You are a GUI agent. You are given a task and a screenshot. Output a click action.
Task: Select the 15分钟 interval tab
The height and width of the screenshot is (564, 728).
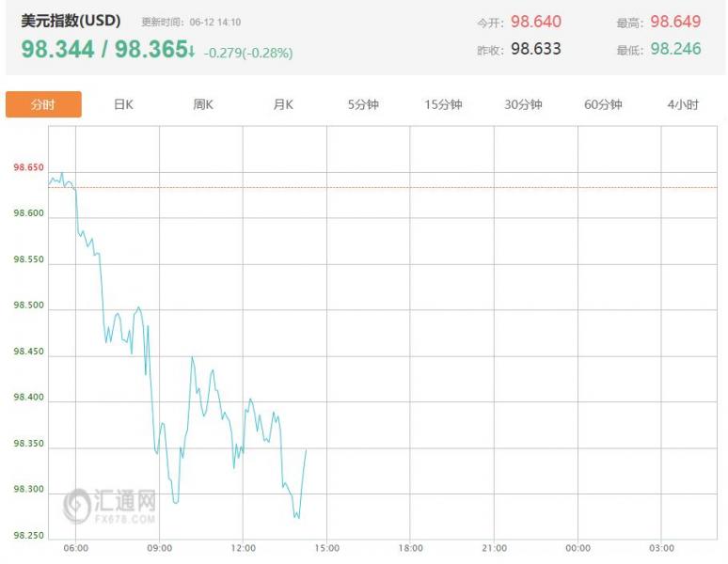pos(443,104)
